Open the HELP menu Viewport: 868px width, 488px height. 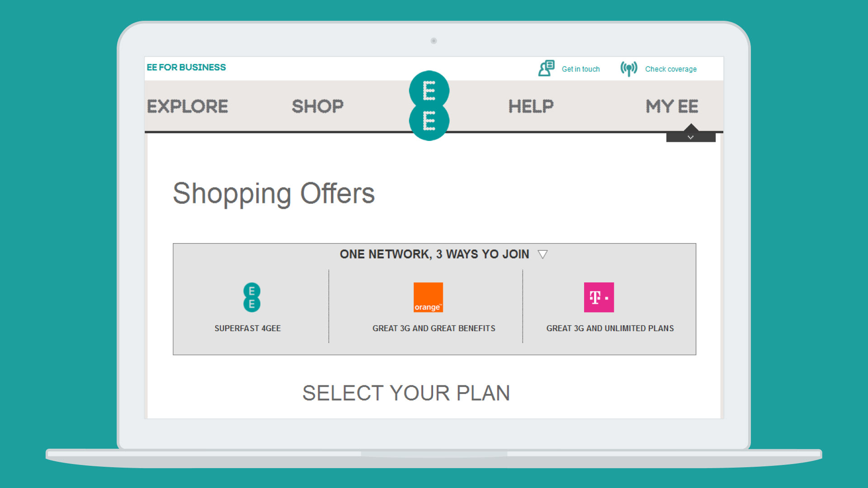point(531,107)
